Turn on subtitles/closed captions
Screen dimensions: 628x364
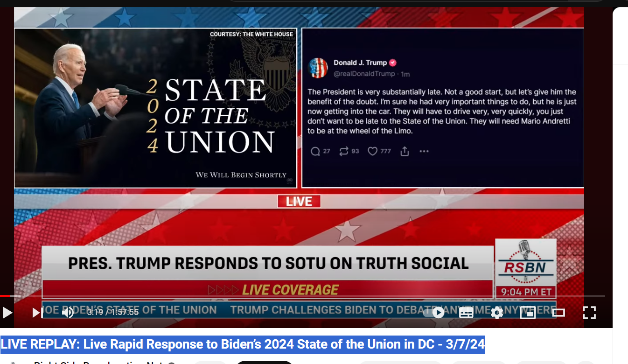[x=466, y=313]
